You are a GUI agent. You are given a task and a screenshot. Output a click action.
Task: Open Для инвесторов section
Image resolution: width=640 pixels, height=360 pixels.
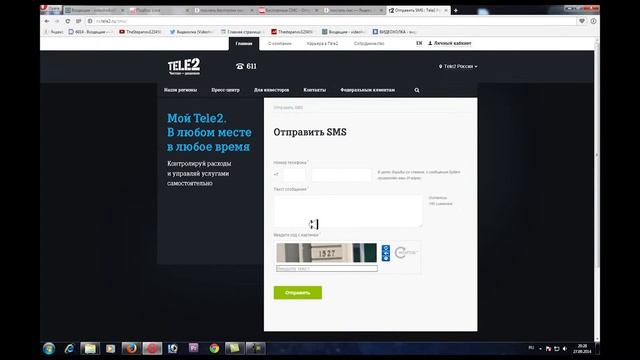coord(271,90)
